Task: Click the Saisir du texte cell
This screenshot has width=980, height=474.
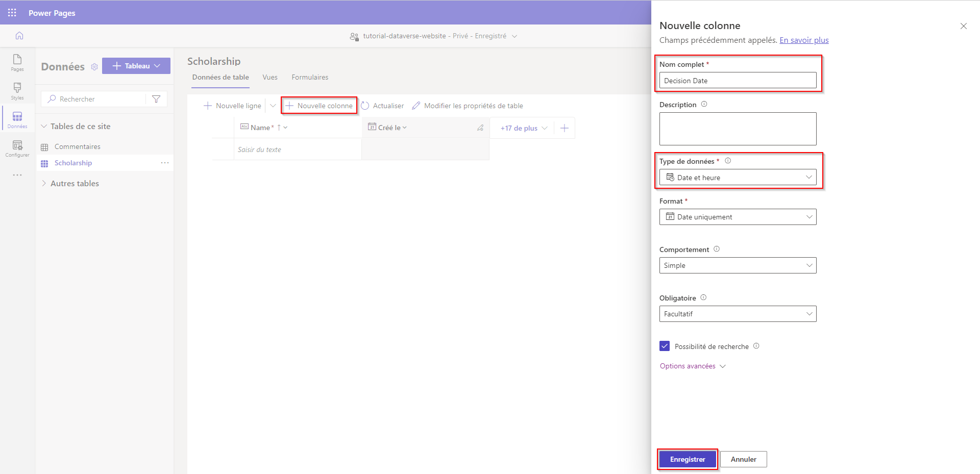Action: pyautogui.click(x=298, y=149)
